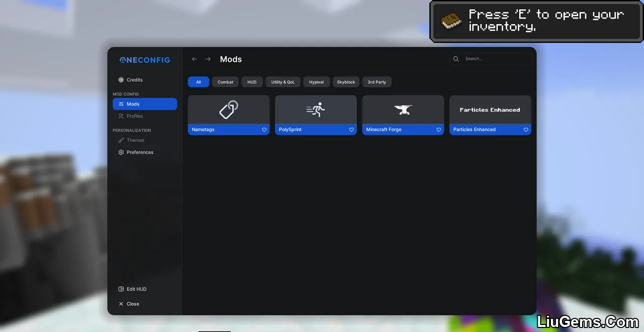This screenshot has height=332, width=644.
Task: Filter mods by Combat
Action: (225, 82)
